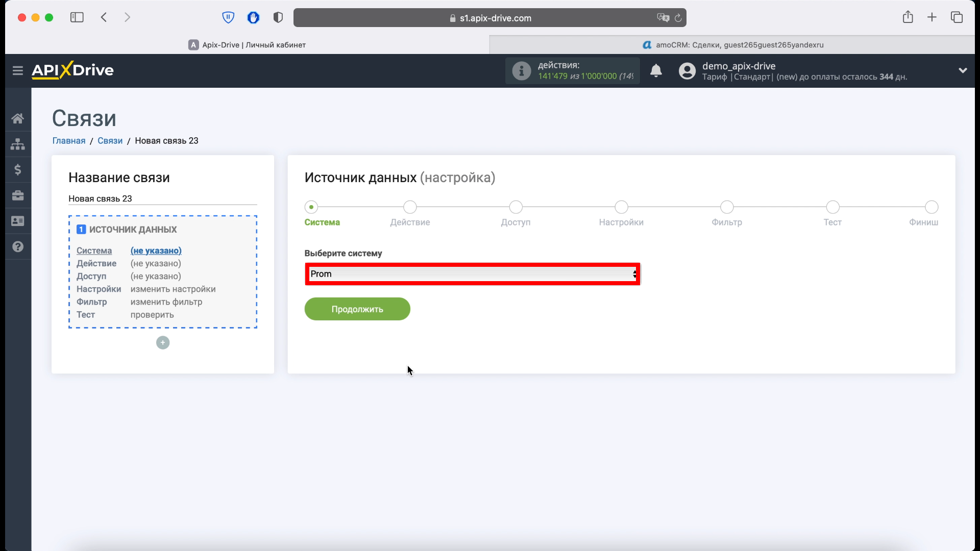The width and height of the screenshot is (980, 551).
Task: Click the green Продолжить button
Action: (x=357, y=309)
